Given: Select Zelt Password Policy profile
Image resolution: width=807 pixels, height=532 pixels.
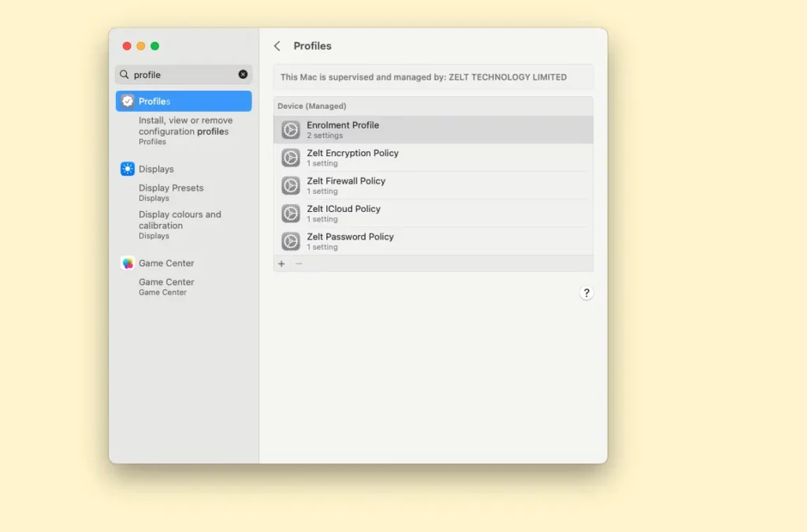Looking at the screenshot, I should (x=433, y=241).
